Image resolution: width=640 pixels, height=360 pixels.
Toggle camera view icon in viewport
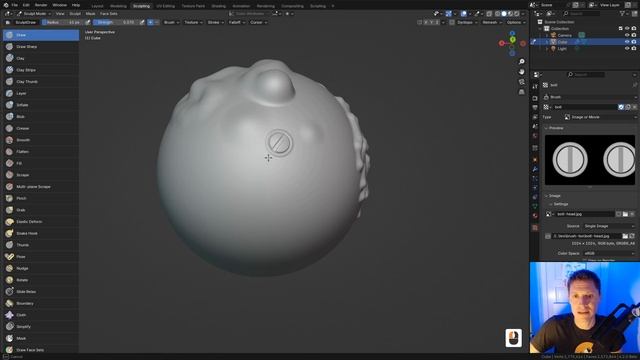tap(522, 82)
